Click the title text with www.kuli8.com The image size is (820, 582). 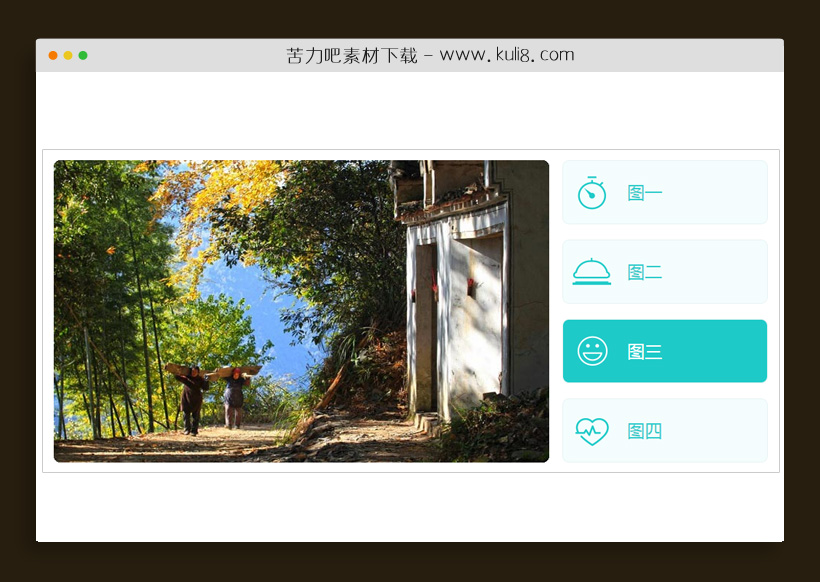click(x=430, y=56)
